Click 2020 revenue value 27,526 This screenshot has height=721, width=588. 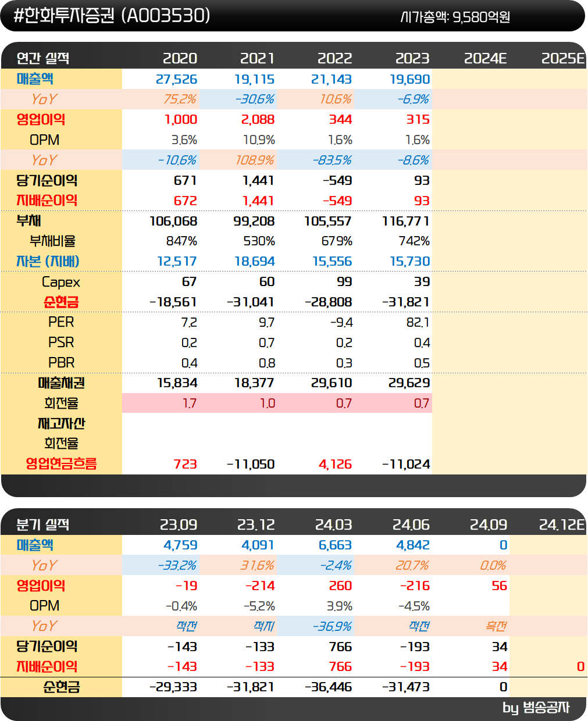pyautogui.click(x=177, y=79)
